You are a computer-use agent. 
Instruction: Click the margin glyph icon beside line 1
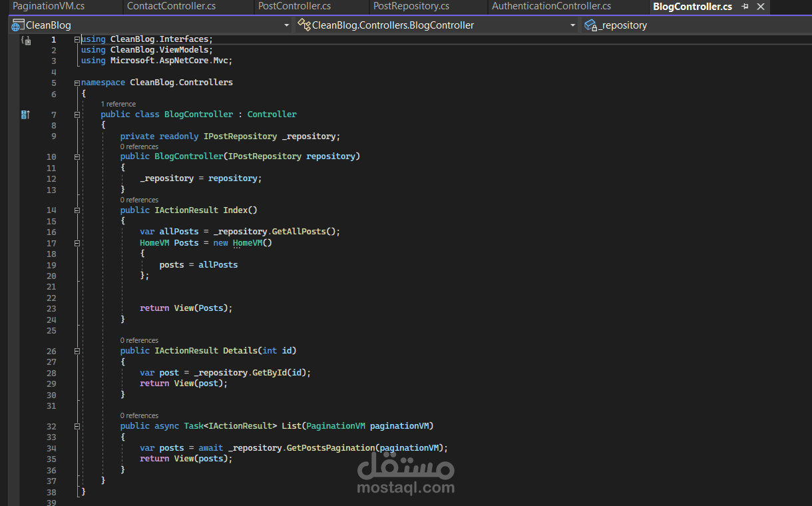pyautogui.click(x=25, y=41)
